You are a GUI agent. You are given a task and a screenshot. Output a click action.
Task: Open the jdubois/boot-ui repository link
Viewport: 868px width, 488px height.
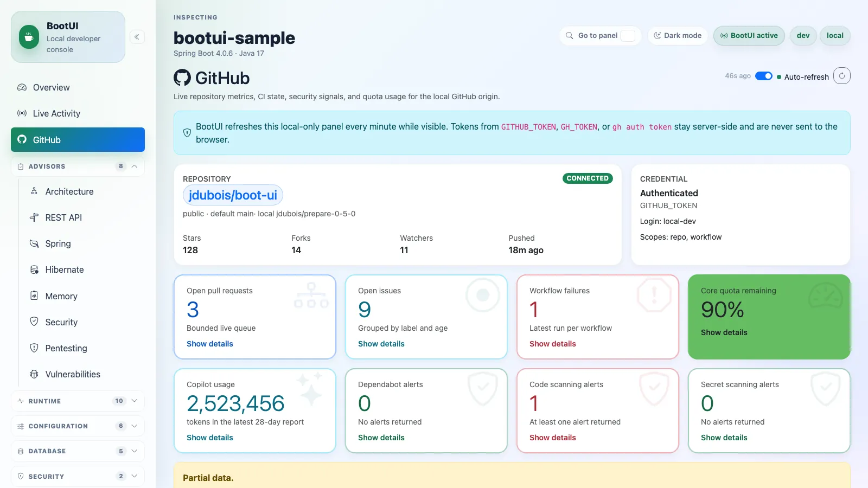[x=233, y=195]
